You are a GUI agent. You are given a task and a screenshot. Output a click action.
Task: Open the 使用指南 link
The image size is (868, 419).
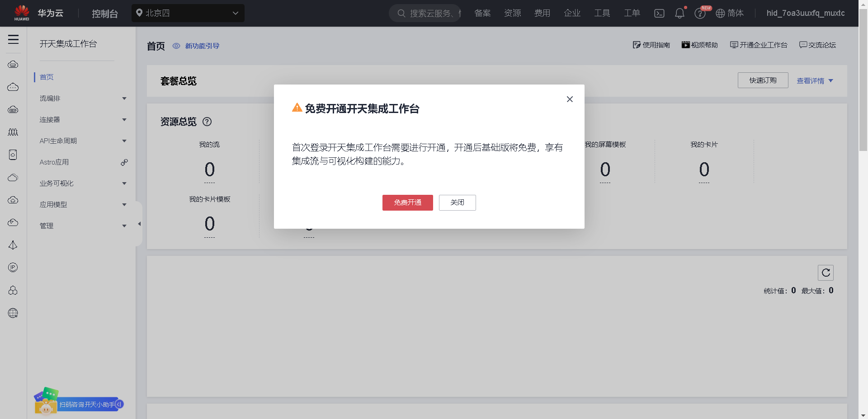click(651, 45)
